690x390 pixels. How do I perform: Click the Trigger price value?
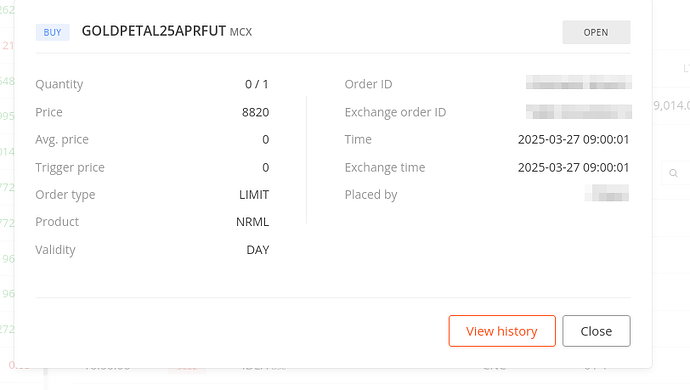(265, 167)
